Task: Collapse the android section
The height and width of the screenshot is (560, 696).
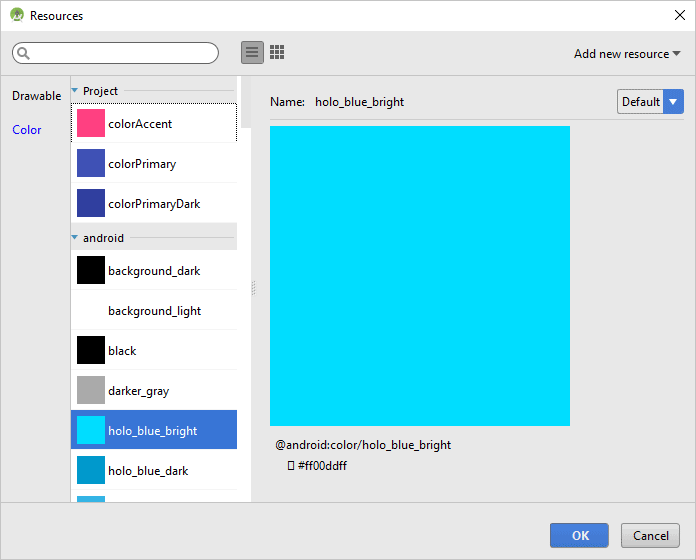Action: click(x=75, y=238)
